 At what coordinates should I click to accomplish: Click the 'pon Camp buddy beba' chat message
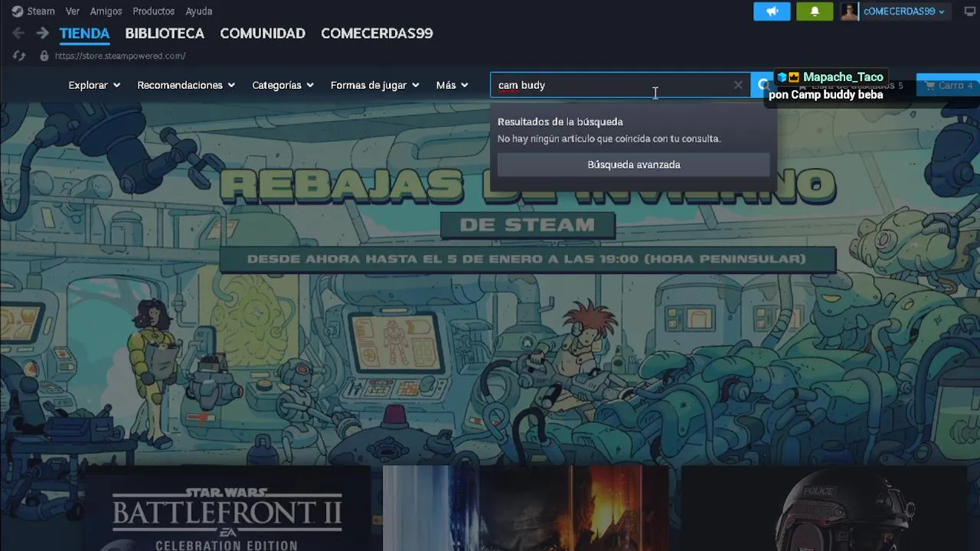click(825, 95)
